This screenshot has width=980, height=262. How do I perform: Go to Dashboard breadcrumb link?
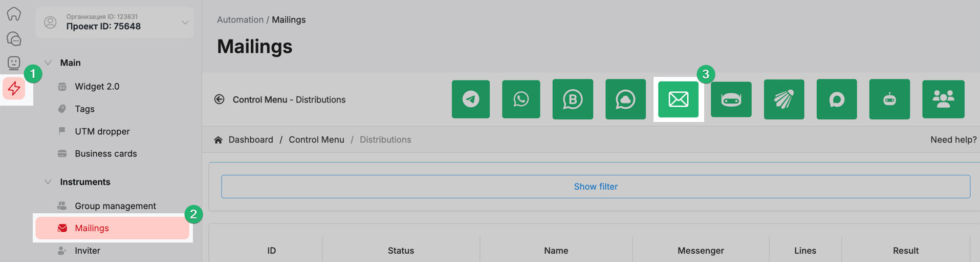(250, 139)
